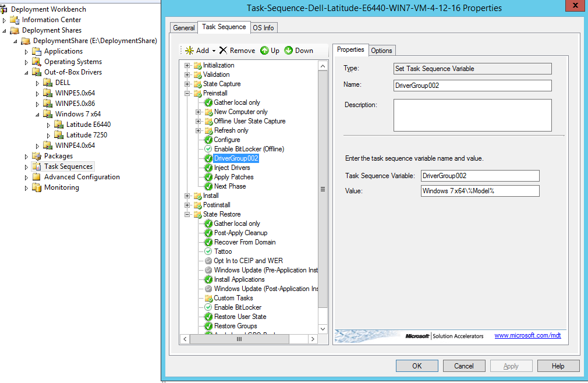Expand the Initialization folder

187,65
